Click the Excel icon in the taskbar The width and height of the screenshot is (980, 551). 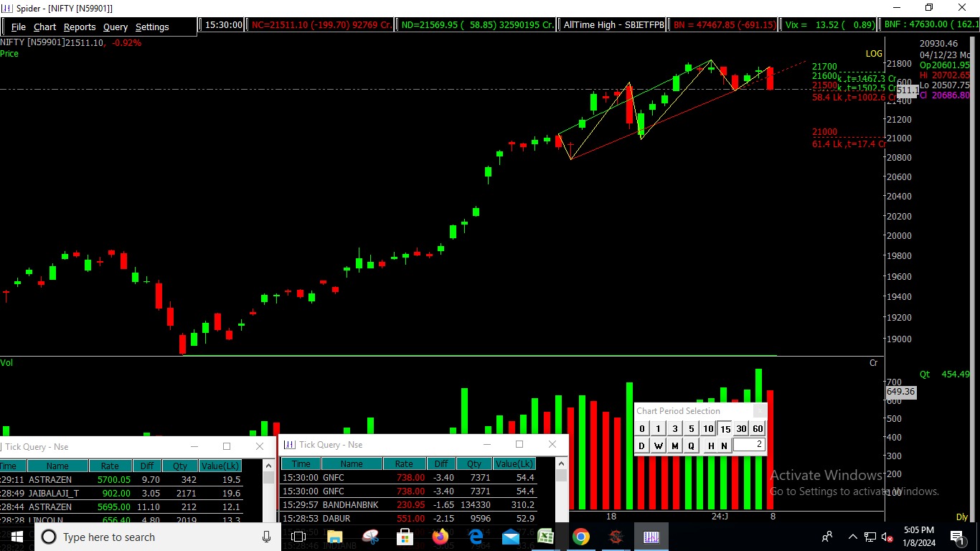(545, 537)
